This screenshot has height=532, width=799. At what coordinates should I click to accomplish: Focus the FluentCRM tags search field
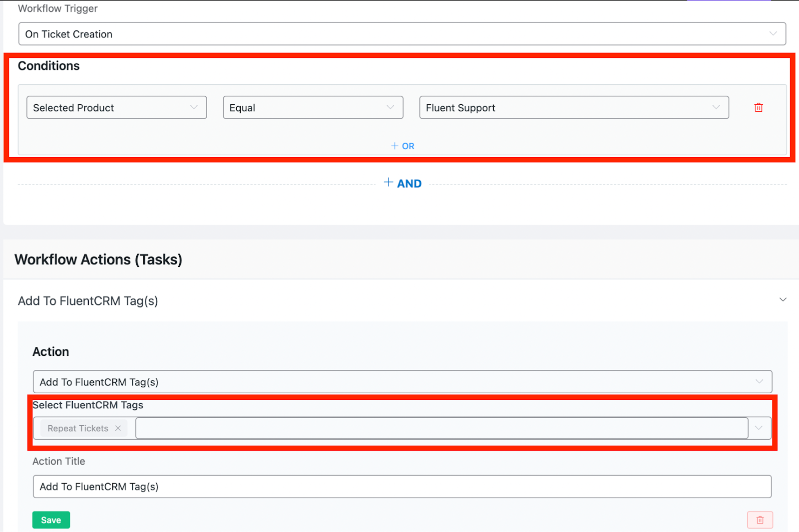point(441,428)
